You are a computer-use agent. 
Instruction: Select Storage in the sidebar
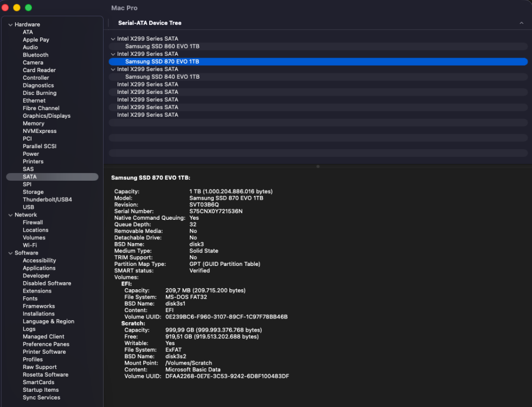pos(33,192)
